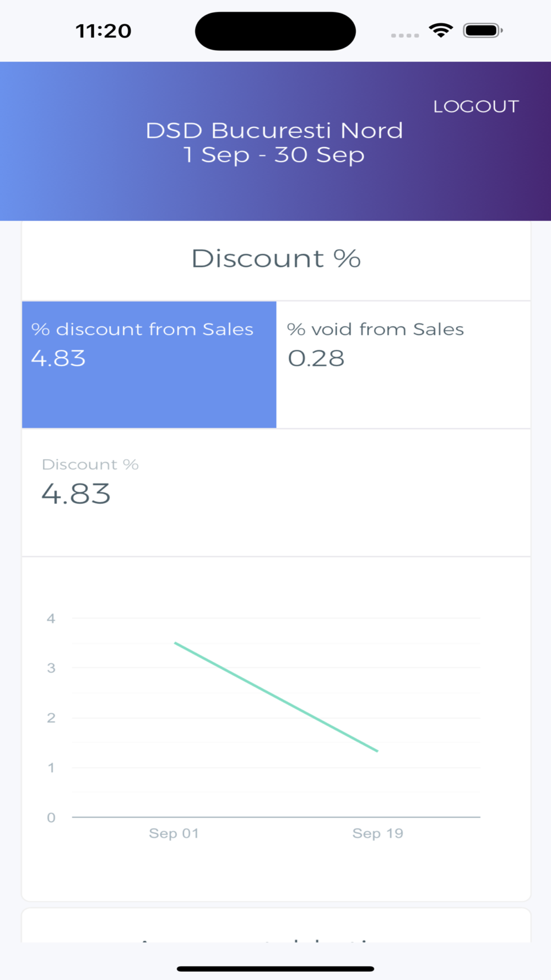Tap the 'Discount %' card heading
Screen dimensions: 551x980
coord(275,259)
